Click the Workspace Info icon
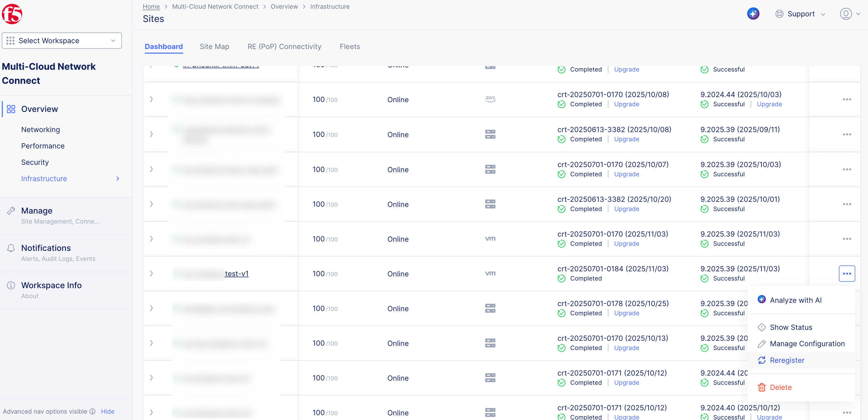 click(11, 286)
